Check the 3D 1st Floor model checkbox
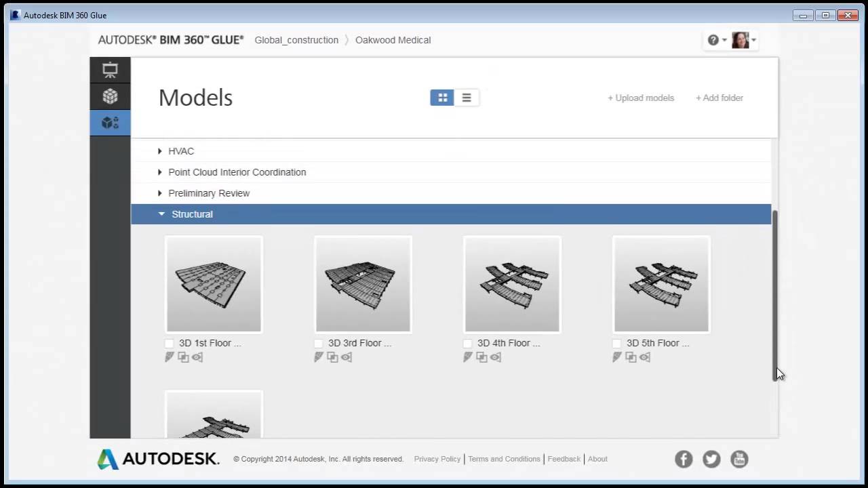868x488 pixels. (x=169, y=343)
